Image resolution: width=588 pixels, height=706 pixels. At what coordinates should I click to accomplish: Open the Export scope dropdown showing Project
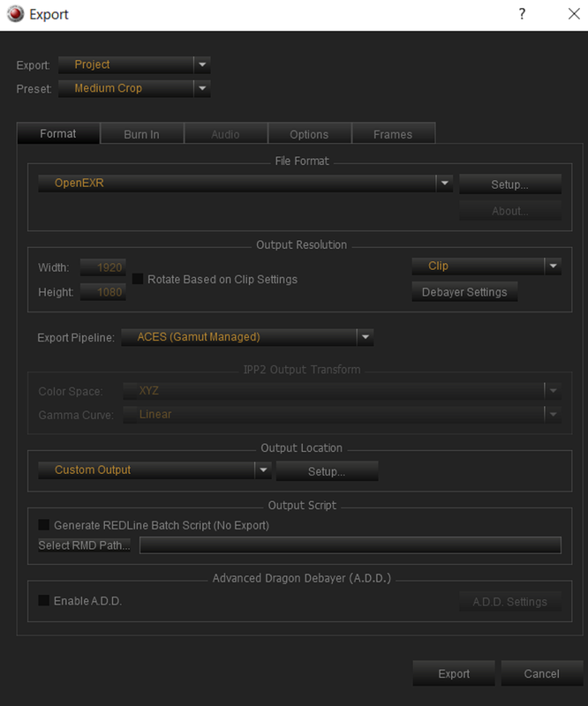(x=134, y=64)
